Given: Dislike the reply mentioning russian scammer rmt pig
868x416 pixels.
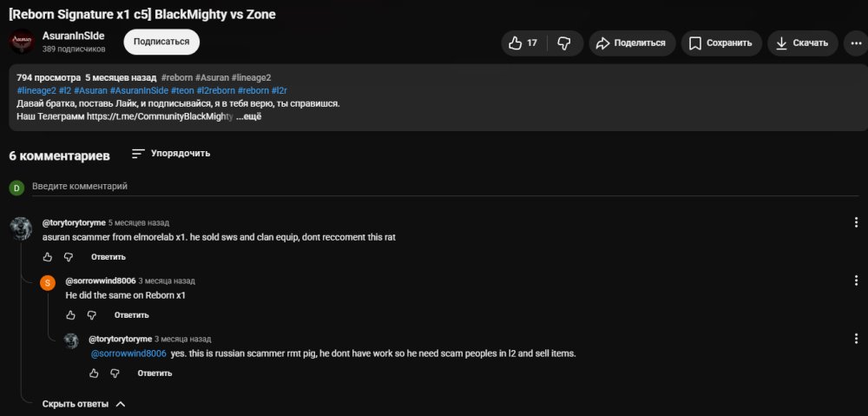Looking at the screenshot, I should (115, 373).
